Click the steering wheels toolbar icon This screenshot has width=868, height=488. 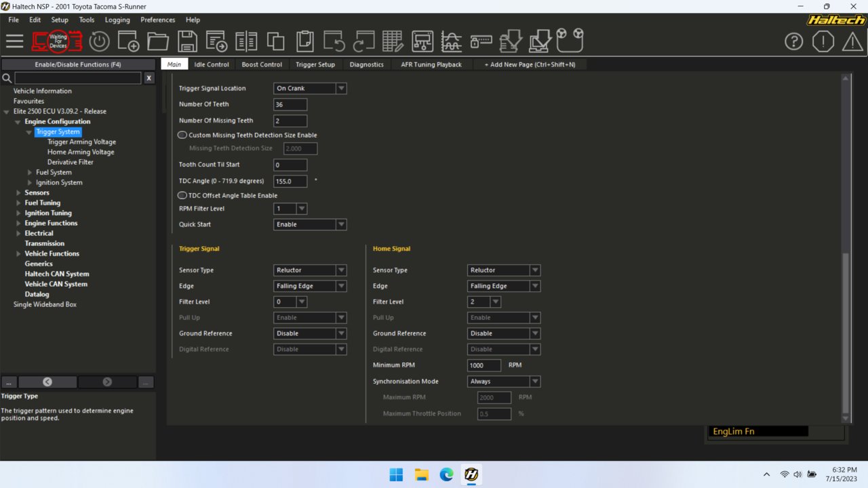coord(570,40)
